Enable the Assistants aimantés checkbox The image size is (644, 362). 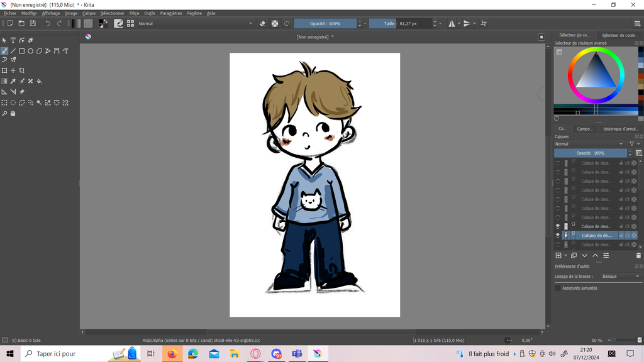557,288
